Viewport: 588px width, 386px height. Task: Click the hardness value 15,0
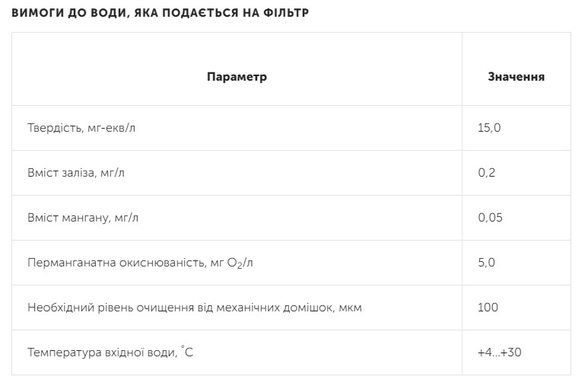coord(489,128)
